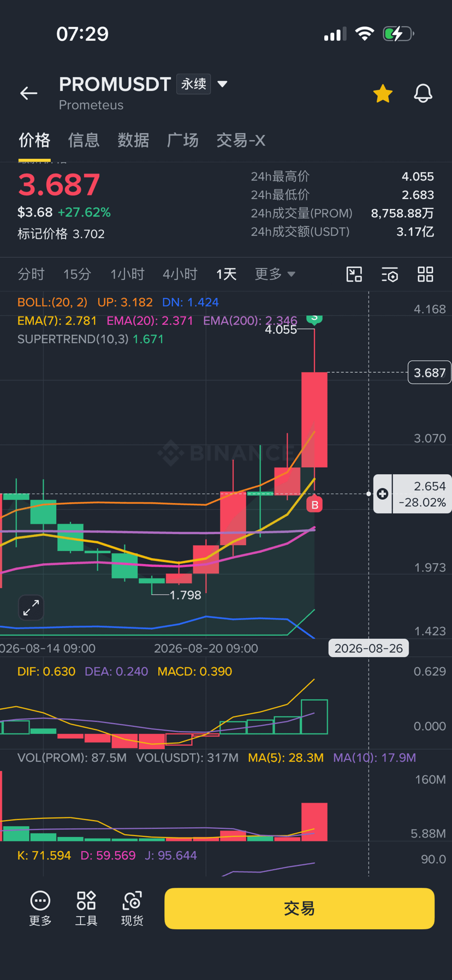
Task: Tap the +27.62% change percentage
Action: coord(84,212)
